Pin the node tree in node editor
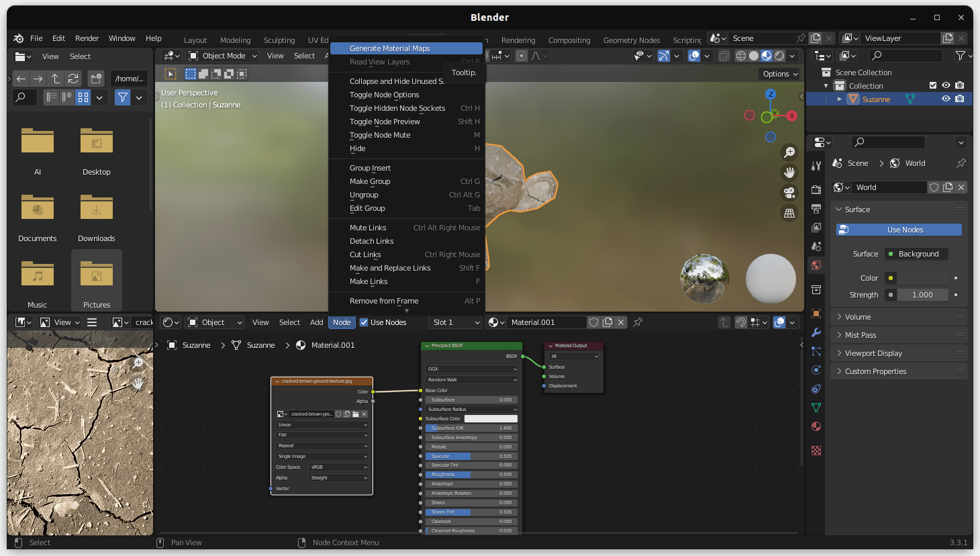Image resolution: width=980 pixels, height=556 pixels. click(x=638, y=322)
